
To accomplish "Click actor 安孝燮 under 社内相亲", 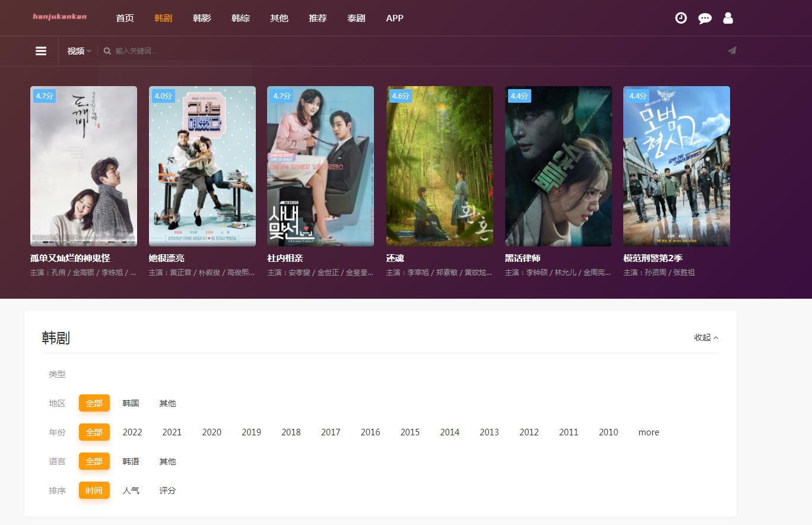I will pos(300,273).
